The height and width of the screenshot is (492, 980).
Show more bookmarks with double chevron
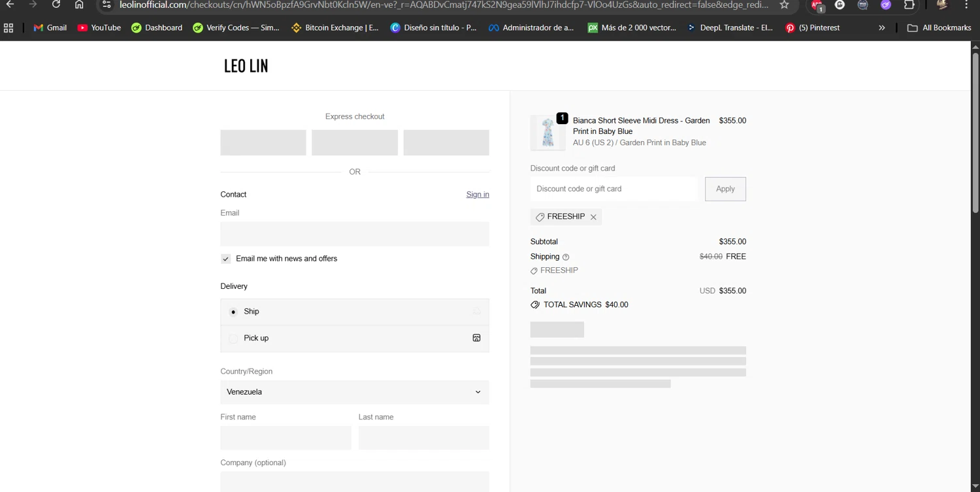click(881, 28)
